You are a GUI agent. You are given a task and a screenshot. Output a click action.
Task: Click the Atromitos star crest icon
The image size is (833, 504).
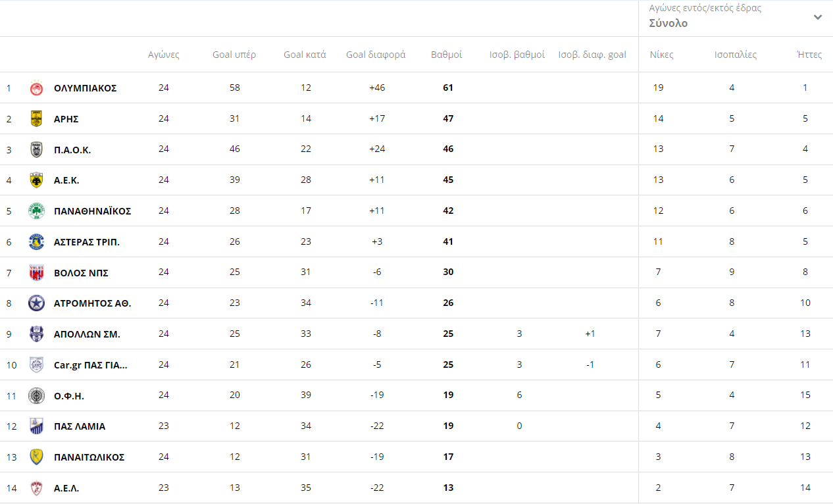(x=36, y=303)
